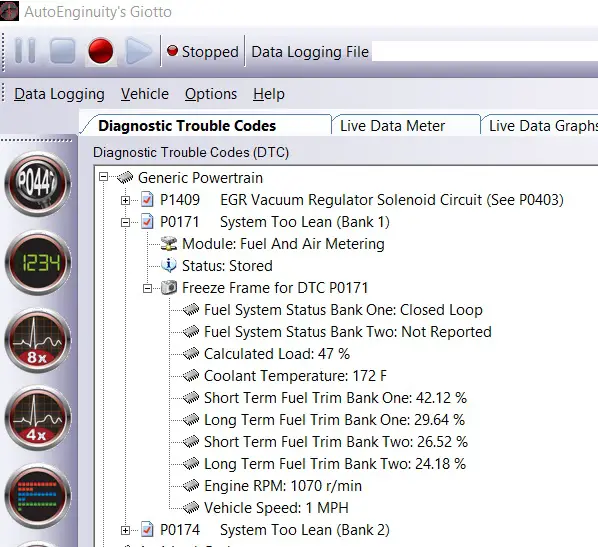Image resolution: width=598 pixels, height=547 pixels.
Task: Click the checked document icon beside P0174
Action: coord(147,529)
